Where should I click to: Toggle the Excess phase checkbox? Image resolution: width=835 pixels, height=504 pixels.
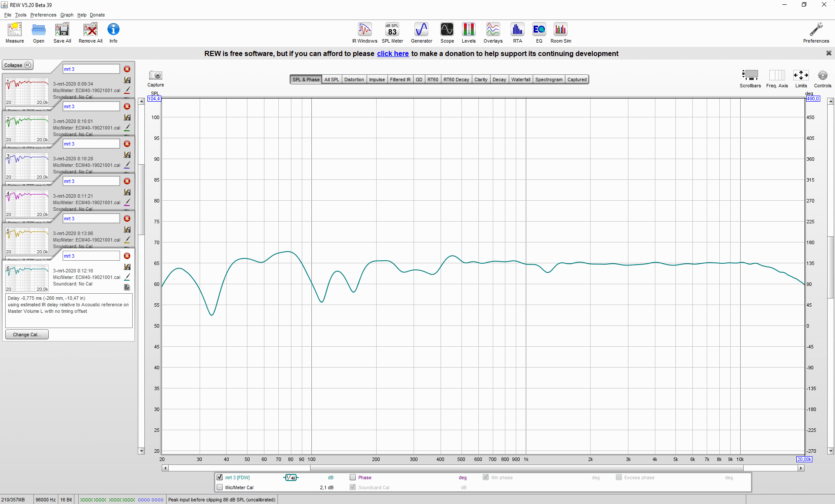[619, 477]
